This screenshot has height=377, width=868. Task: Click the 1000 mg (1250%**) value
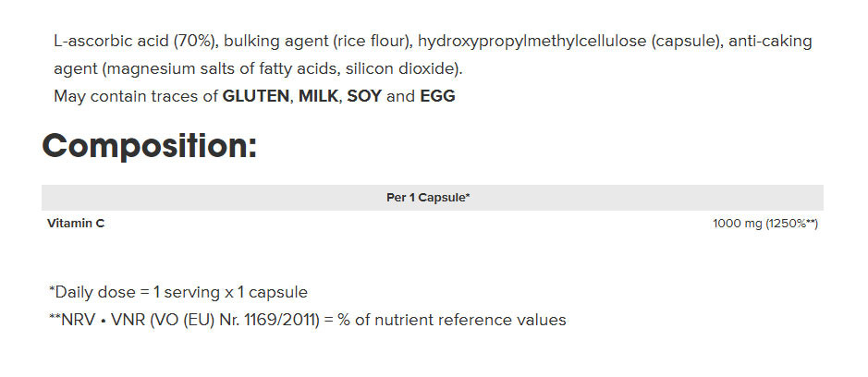(765, 224)
